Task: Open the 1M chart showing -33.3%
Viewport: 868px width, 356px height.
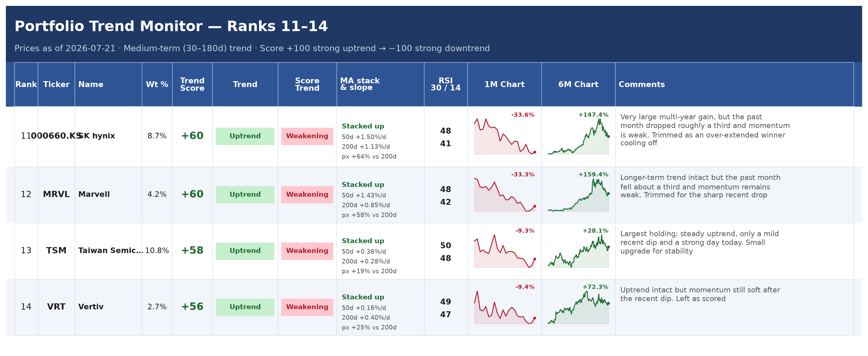Action: coord(504,195)
